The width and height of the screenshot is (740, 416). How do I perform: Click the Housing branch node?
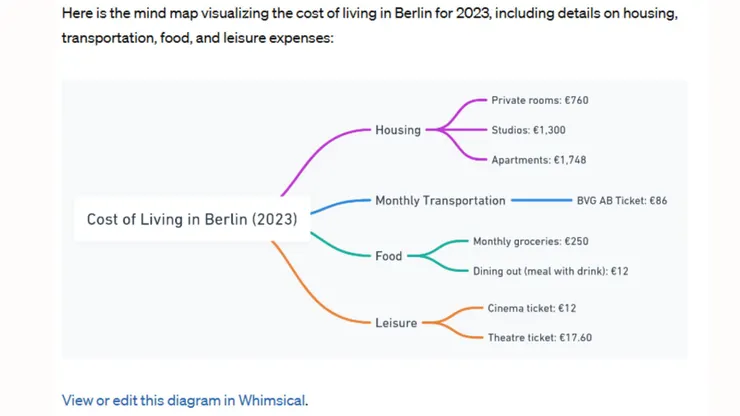398,130
